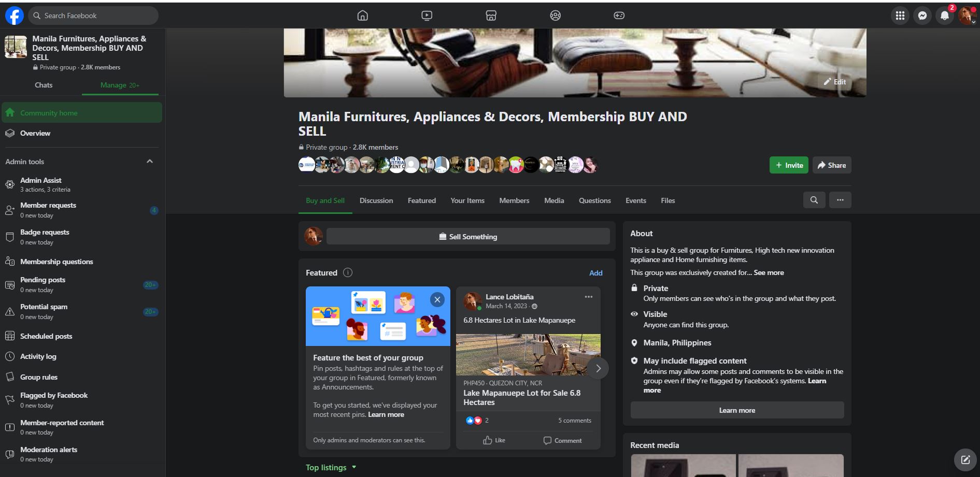Screen dimensions: 980x477
Task: Open the Media tab
Action: click(x=554, y=200)
